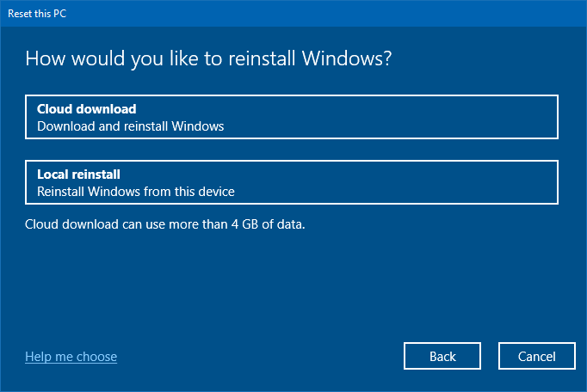
Task: Click the bold Cloud download heading
Action: [86, 109]
